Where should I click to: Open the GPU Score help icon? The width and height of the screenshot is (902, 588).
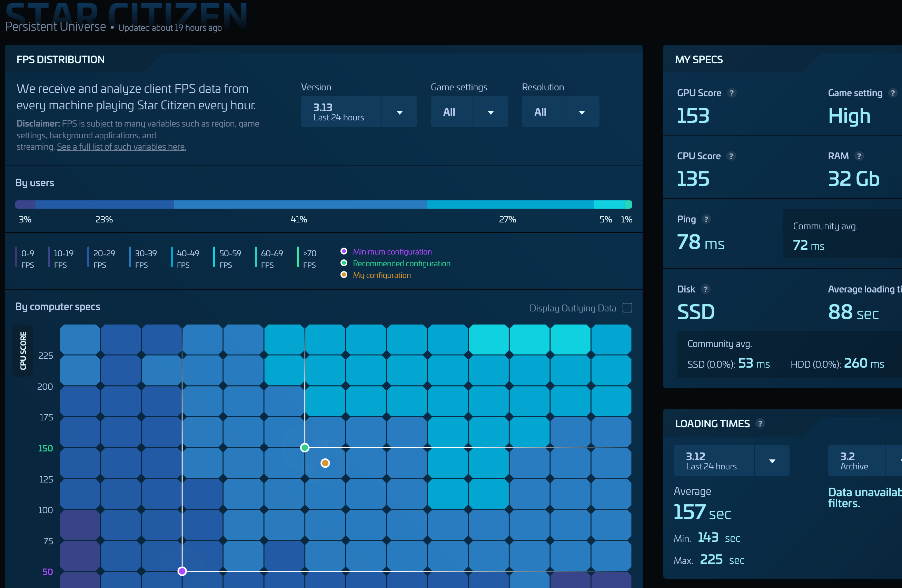click(x=732, y=93)
